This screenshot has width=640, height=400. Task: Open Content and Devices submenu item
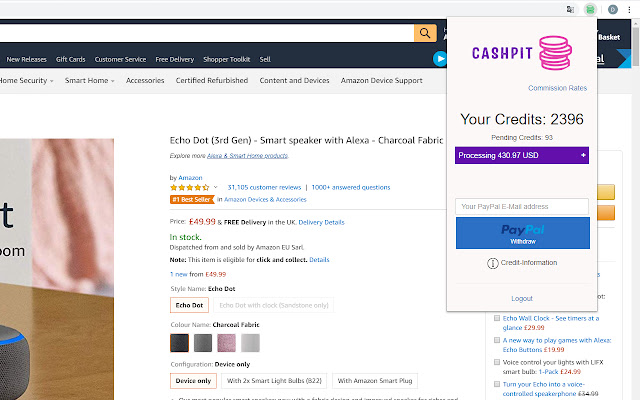click(x=294, y=80)
